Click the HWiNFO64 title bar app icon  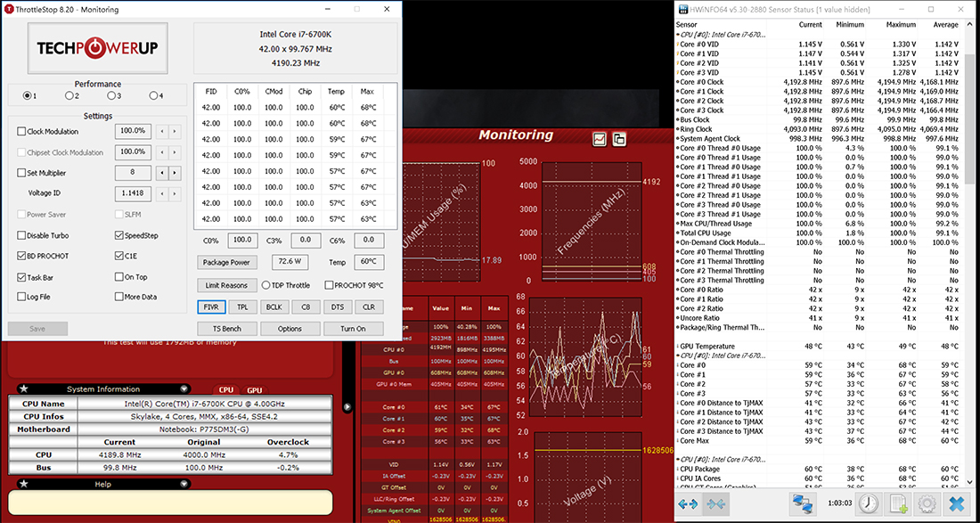point(682,10)
